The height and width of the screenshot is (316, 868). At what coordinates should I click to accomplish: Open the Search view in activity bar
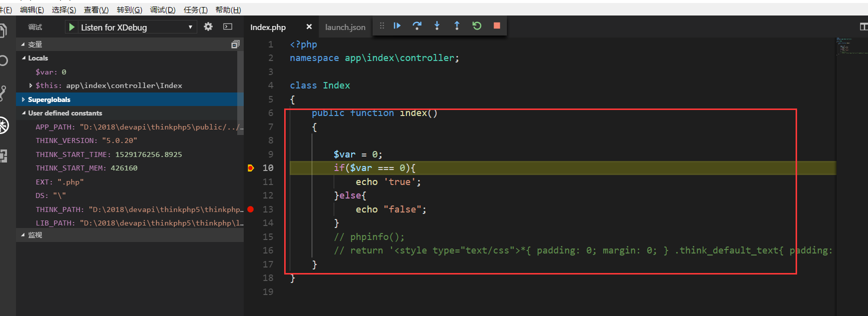(x=3, y=61)
